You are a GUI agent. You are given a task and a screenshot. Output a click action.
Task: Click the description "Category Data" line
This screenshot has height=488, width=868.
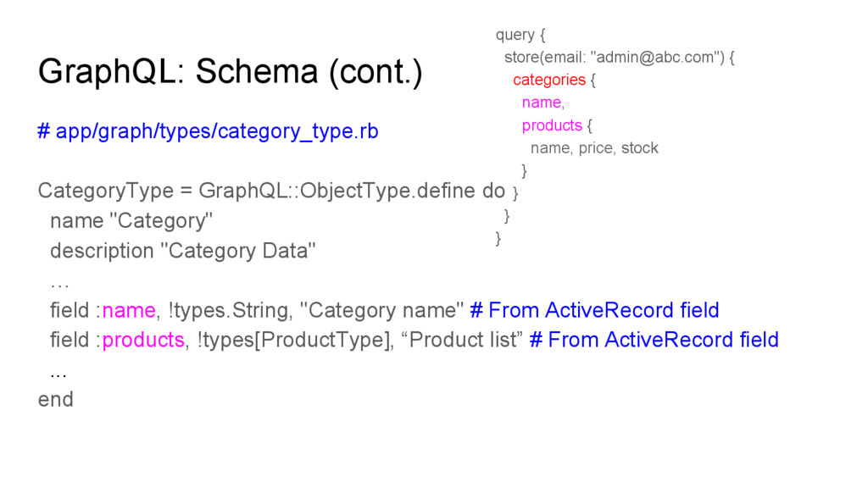point(183,251)
